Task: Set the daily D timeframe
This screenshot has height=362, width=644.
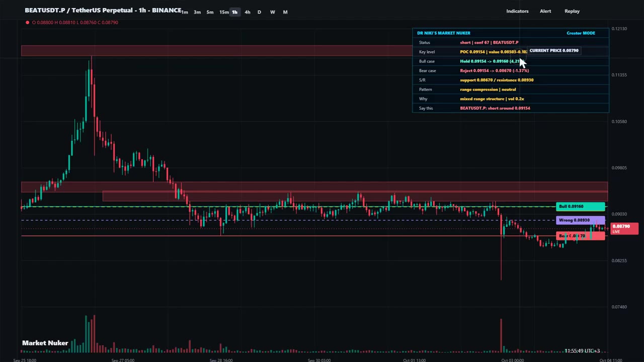Action: [x=259, y=12]
